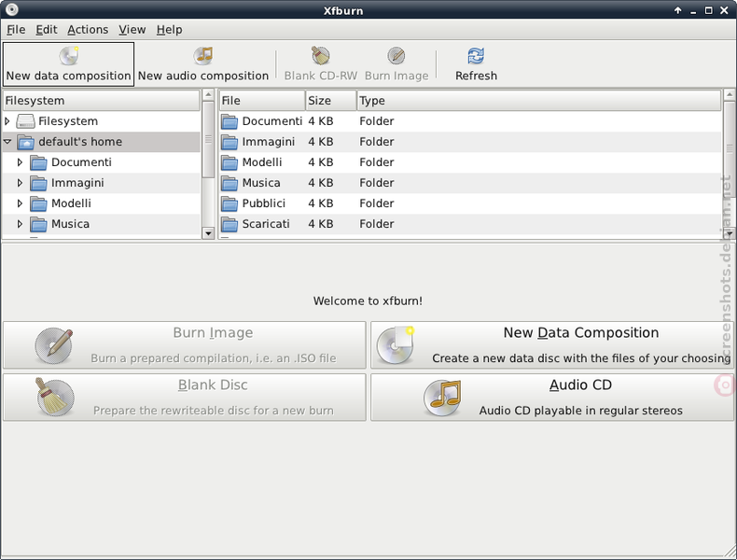Click Documenti folder icon in file list
Viewport: 737px width, 560px height.
pos(229,121)
